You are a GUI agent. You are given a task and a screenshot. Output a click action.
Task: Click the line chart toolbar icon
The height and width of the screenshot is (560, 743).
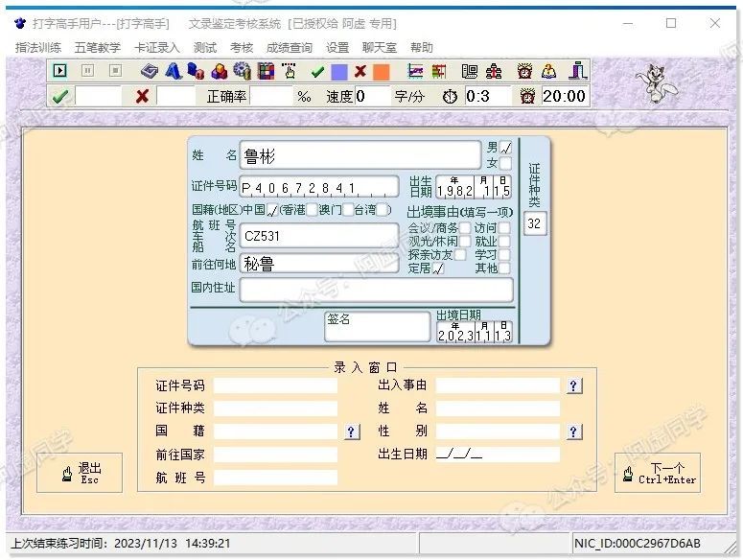pos(415,71)
